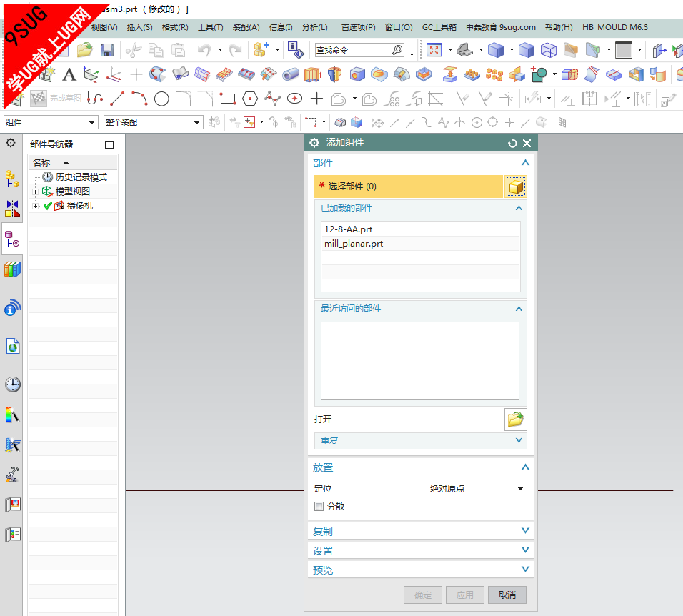The width and height of the screenshot is (683, 616).
Task: Click the Fit view toolbar icon
Action: coord(434,50)
